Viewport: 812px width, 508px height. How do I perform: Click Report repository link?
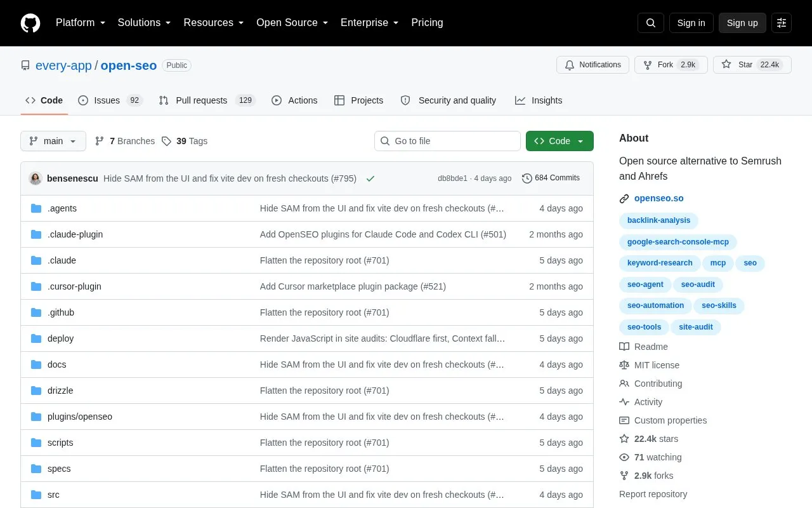point(653,494)
